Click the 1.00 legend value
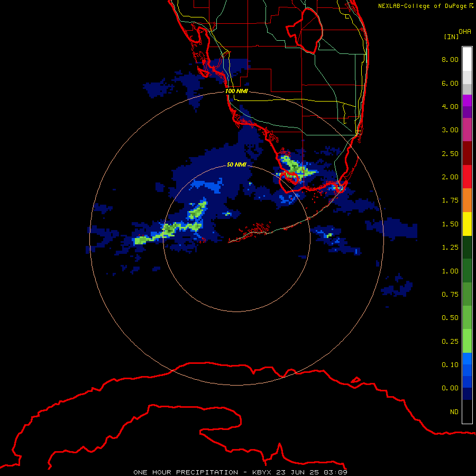The image size is (476, 476). click(450, 271)
